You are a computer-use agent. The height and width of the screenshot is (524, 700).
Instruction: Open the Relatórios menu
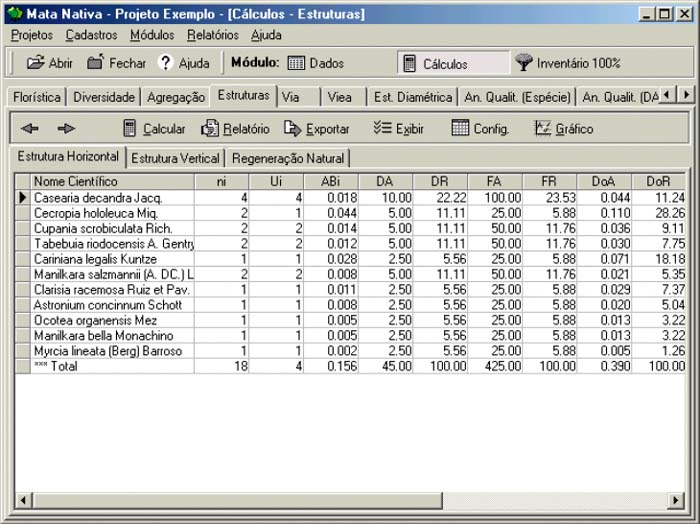[x=212, y=35]
